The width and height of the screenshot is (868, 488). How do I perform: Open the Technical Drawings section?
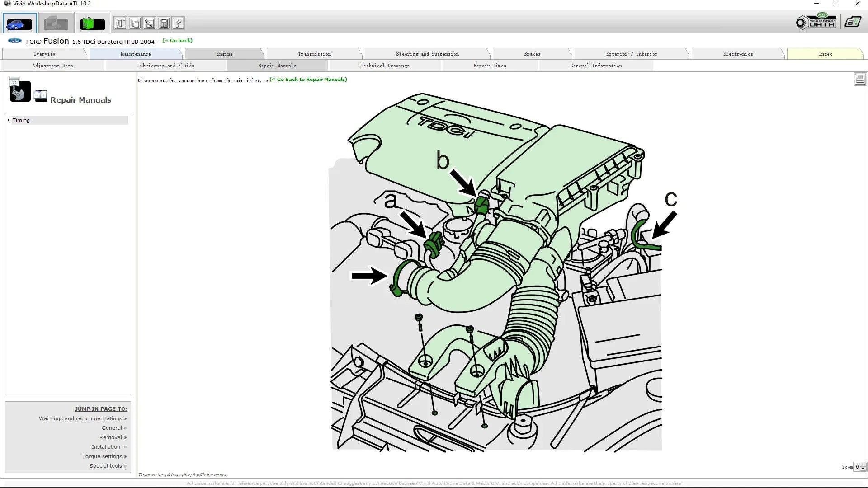pos(385,66)
